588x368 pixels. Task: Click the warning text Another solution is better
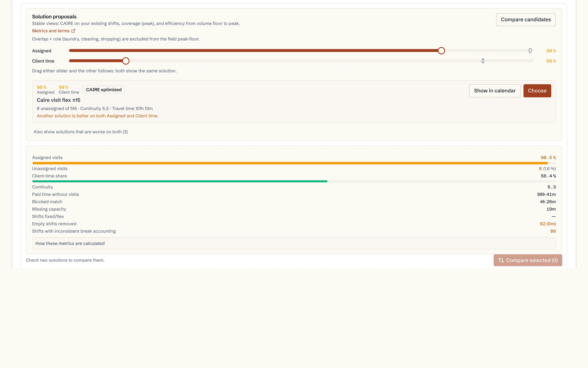pos(97,116)
